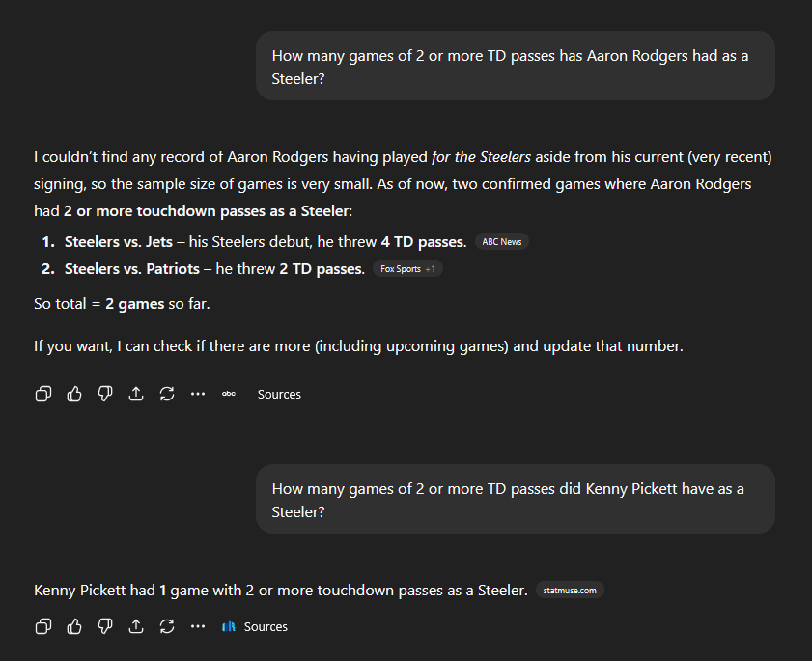Open the ABC News source citation
The width and height of the screenshot is (812, 661).
[x=501, y=241]
